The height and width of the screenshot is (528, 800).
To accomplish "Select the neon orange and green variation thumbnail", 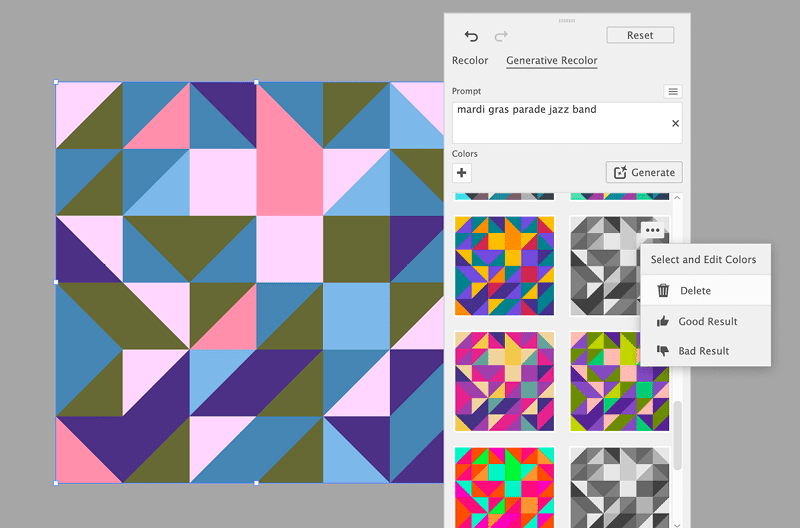I will pyautogui.click(x=504, y=487).
